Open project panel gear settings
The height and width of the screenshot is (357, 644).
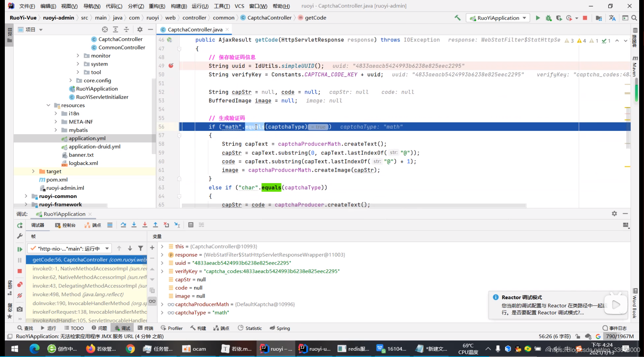point(140,29)
